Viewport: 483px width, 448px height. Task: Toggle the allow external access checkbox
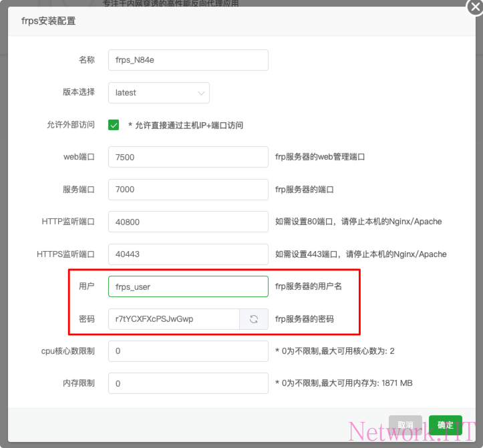pyautogui.click(x=114, y=125)
